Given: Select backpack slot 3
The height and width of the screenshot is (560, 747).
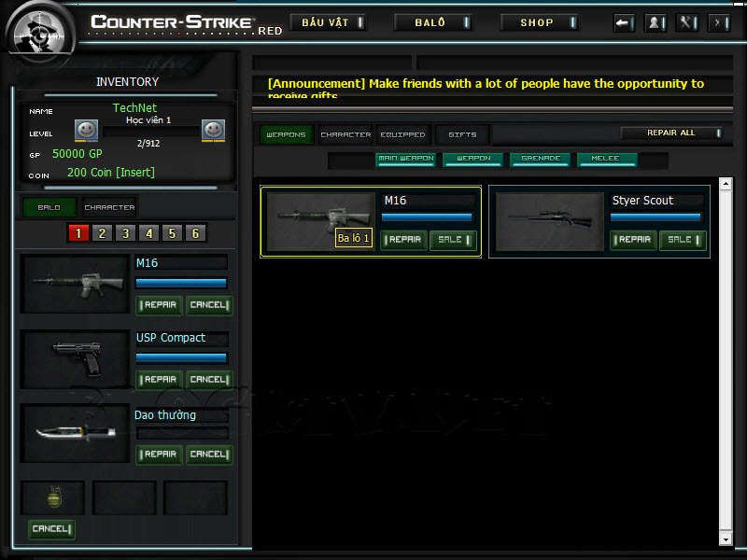Looking at the screenshot, I should click(x=125, y=233).
